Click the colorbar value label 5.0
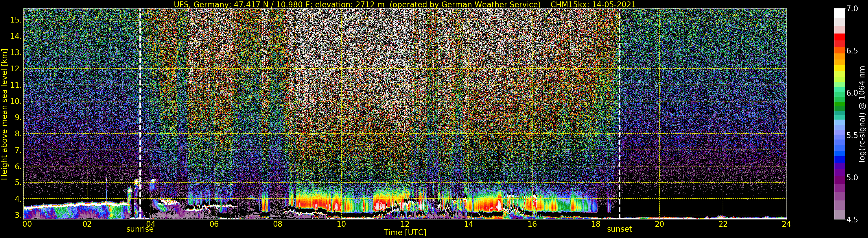The image size is (868, 238). [852, 177]
